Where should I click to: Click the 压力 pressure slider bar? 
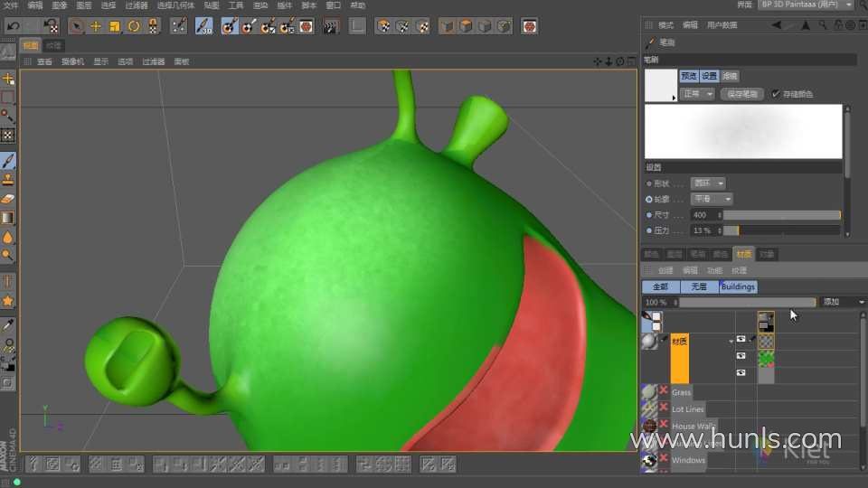click(781, 230)
